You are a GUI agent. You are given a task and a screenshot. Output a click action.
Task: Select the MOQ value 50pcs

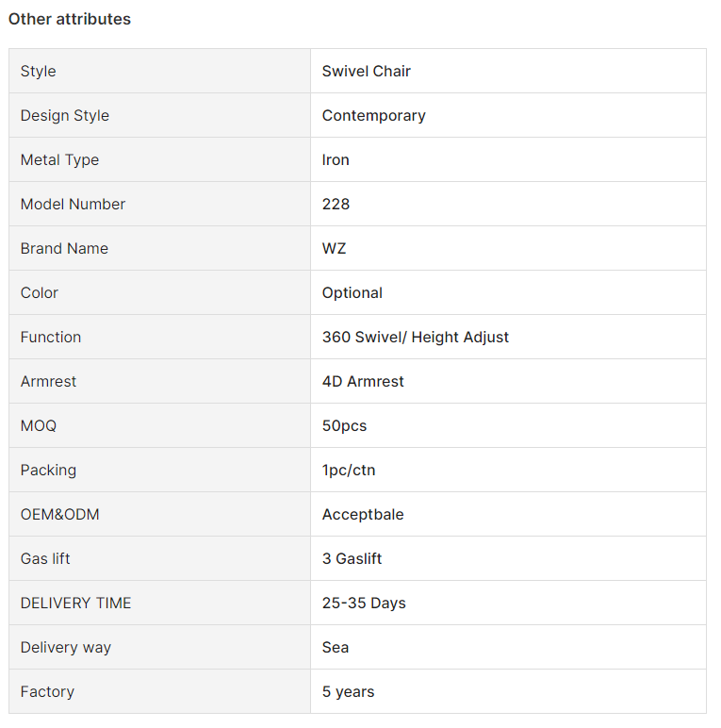pyautogui.click(x=344, y=425)
